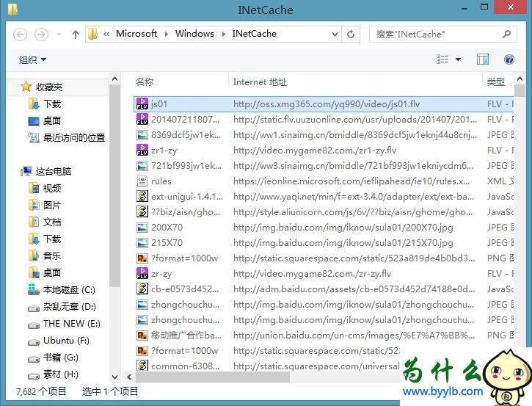Image resolution: width=532 pixels, height=406 pixels.
Task: Sort by the 名称 column header
Action: [145, 81]
